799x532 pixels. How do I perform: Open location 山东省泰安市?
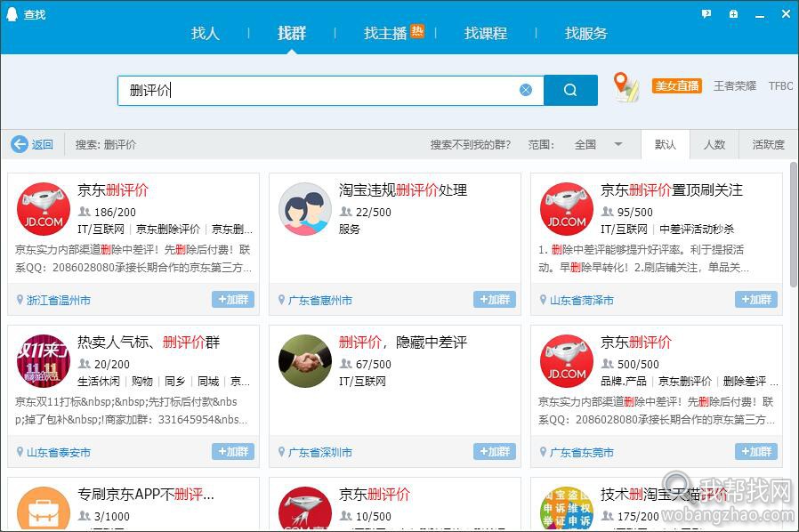click(x=58, y=452)
